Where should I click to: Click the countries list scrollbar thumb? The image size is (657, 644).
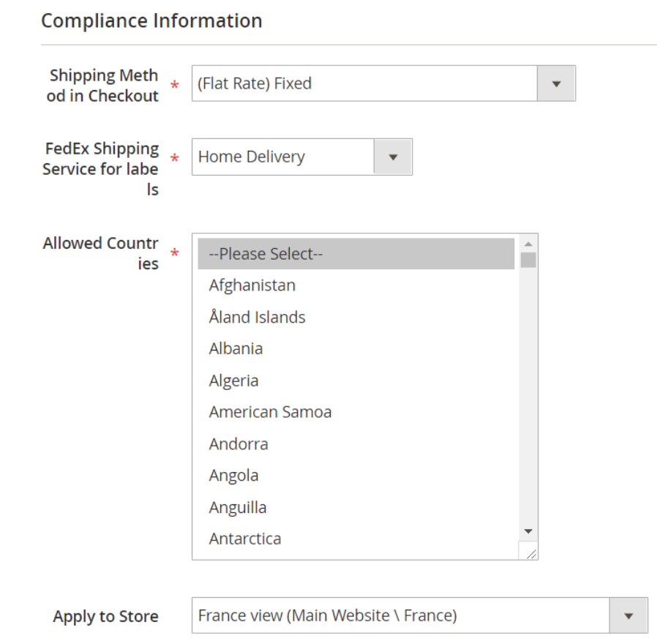528,260
